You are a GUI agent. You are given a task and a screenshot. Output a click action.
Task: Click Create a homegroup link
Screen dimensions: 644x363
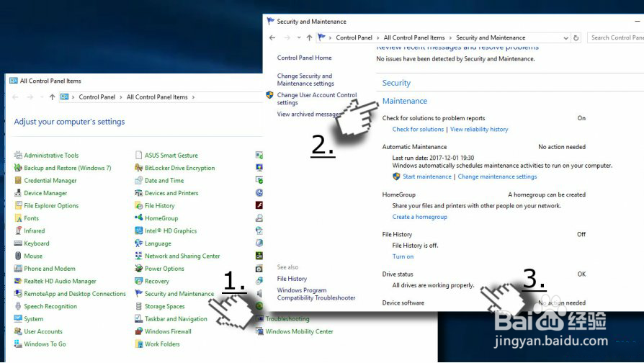pos(420,217)
